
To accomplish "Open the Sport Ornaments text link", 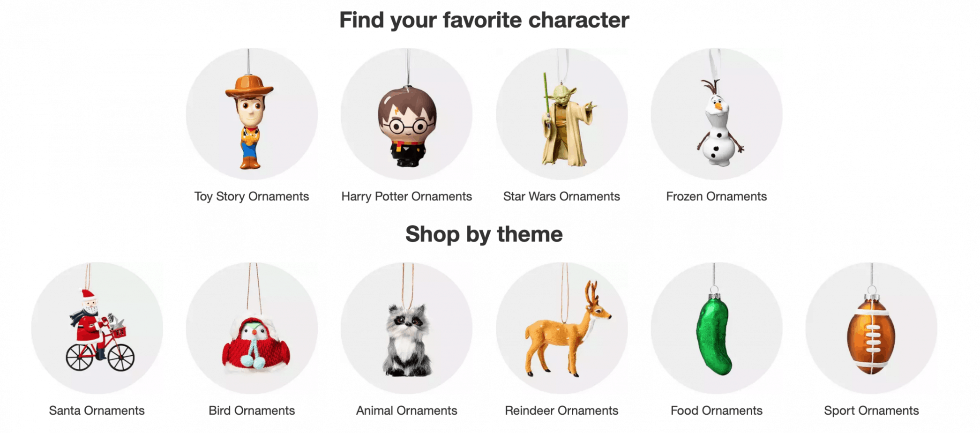I will (x=871, y=411).
